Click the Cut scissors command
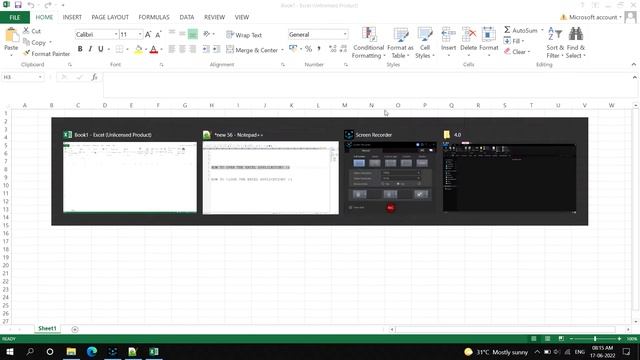Viewport: 640px width, 360px height. pyautogui.click(x=32, y=31)
